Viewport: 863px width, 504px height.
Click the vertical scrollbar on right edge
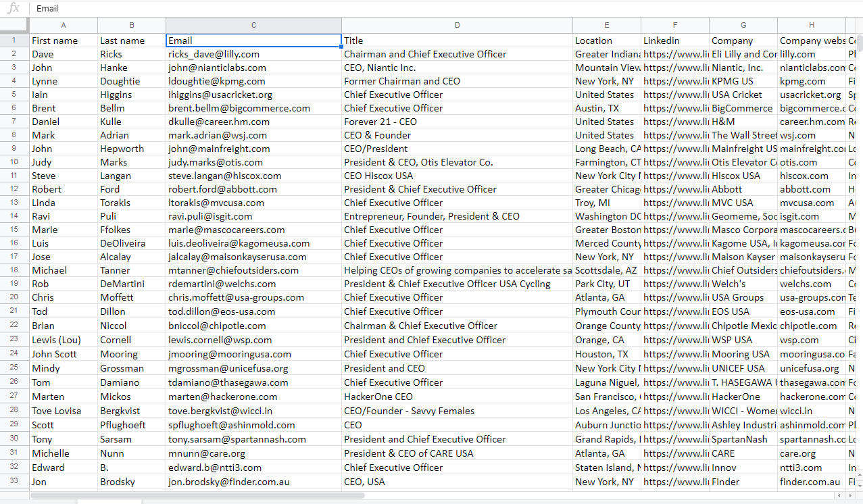pos(859,203)
